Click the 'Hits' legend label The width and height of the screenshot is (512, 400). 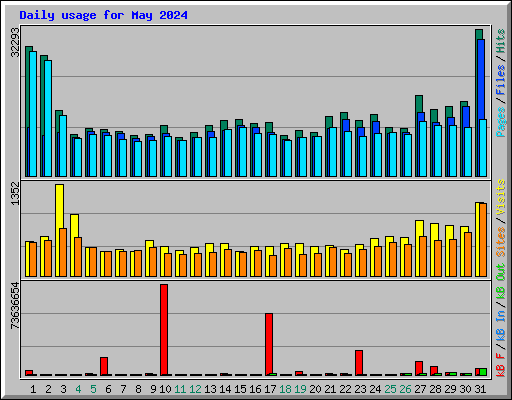click(x=501, y=41)
